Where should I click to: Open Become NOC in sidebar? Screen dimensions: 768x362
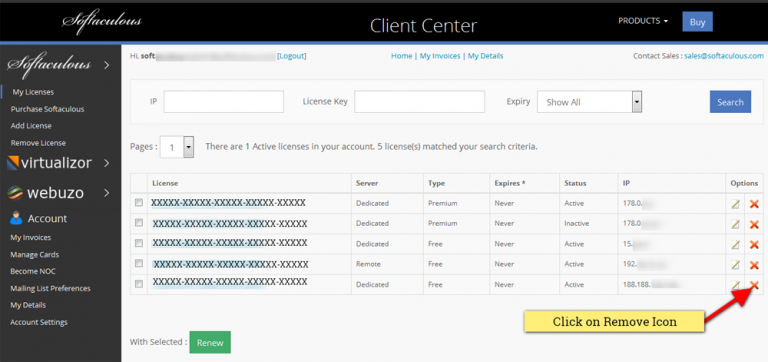point(33,271)
